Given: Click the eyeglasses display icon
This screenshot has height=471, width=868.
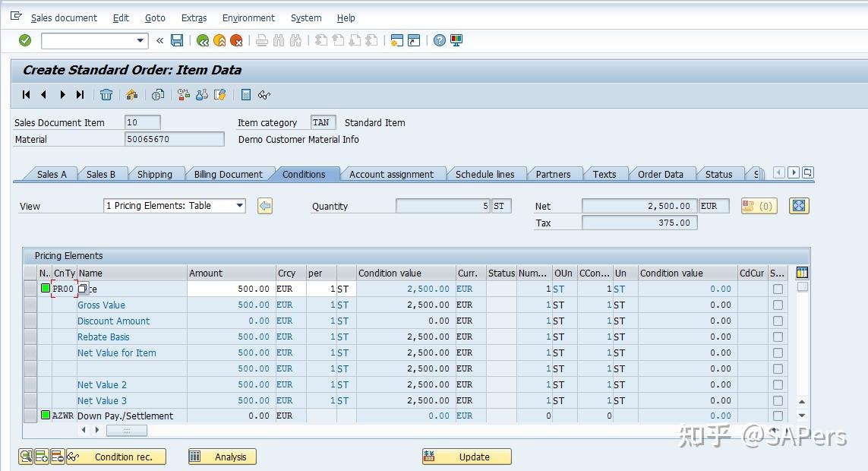Looking at the screenshot, I should click(x=264, y=94).
